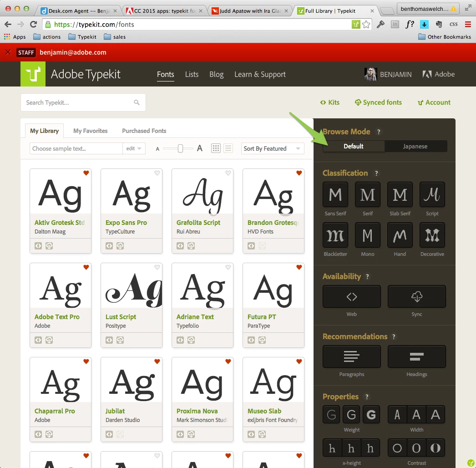
Task: Select the Sans Serif classification icon
Action: point(335,194)
